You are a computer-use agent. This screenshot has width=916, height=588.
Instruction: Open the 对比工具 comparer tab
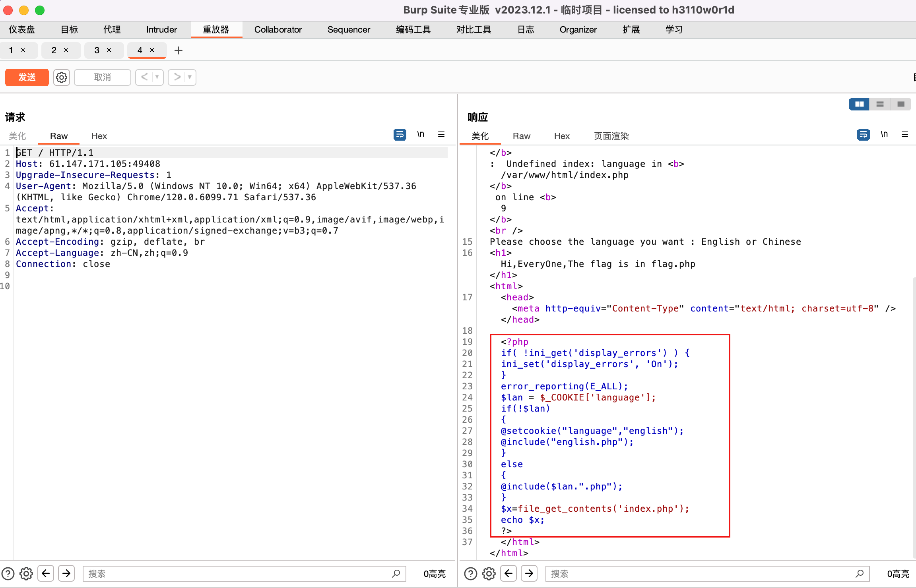(x=474, y=30)
